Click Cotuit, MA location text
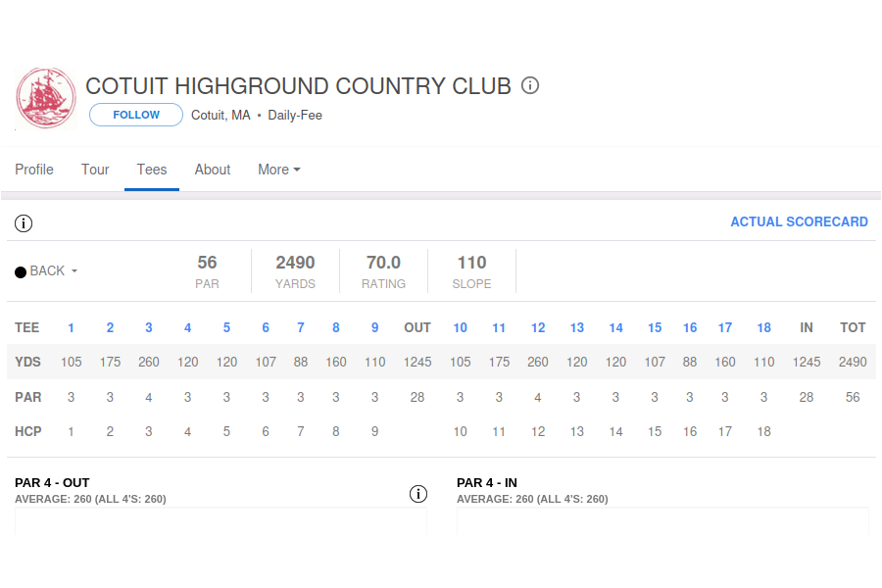The height and width of the screenshot is (588, 882). point(220,116)
